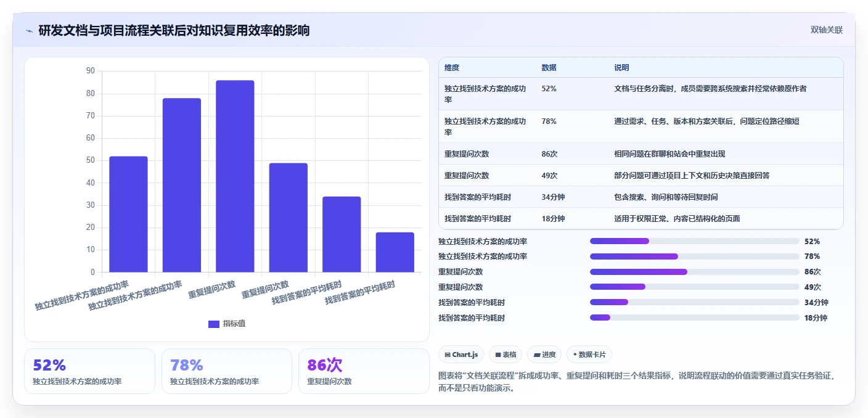Screen dimensions: 868x418
Task: Click the description starting 通过需求、任务、版本
Action: 706,121
